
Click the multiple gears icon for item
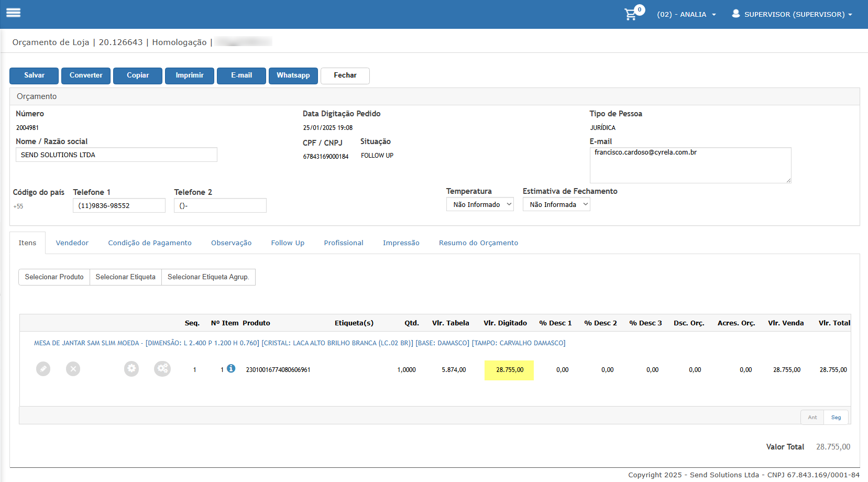click(x=162, y=369)
